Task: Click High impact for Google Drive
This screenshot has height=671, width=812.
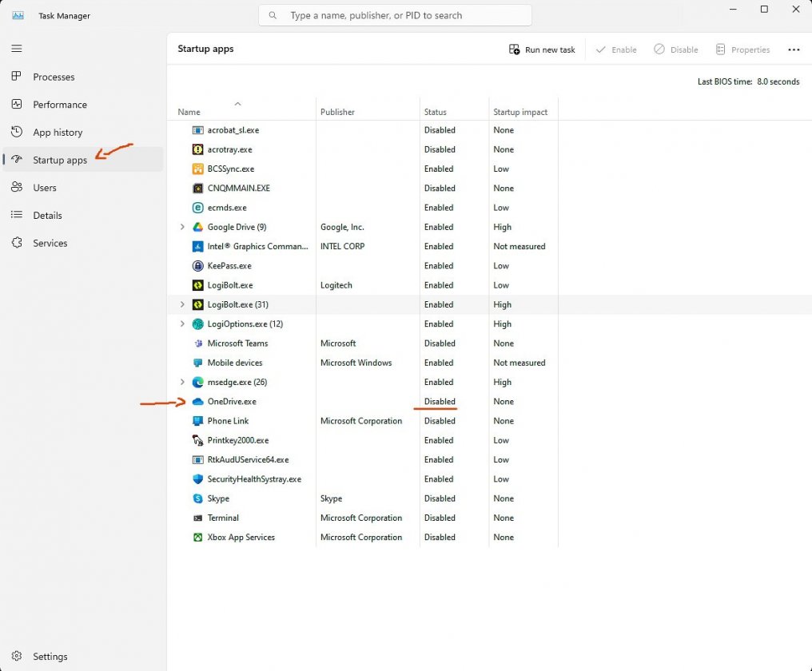Action: (503, 227)
